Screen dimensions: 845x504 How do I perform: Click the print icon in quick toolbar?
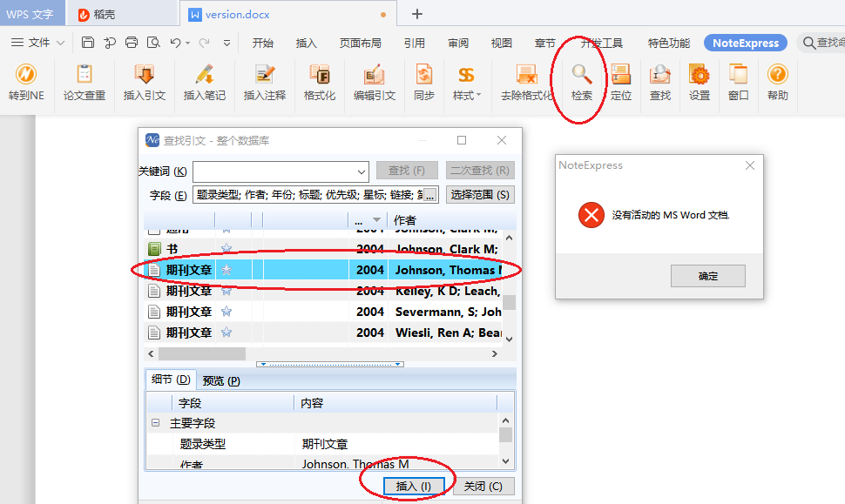[x=132, y=43]
